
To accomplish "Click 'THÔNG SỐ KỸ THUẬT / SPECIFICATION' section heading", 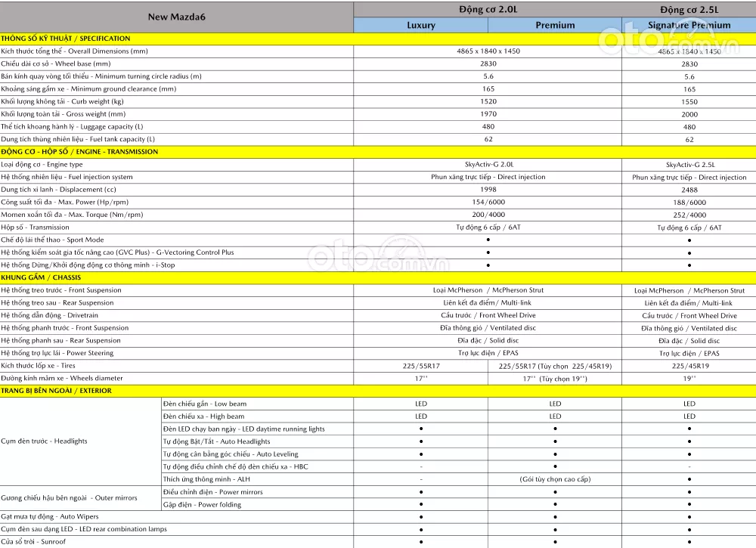I will (x=66, y=39).
